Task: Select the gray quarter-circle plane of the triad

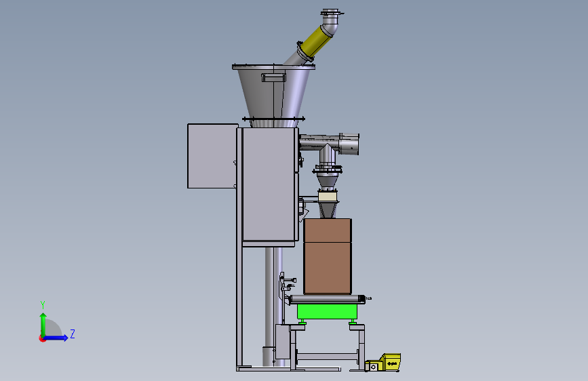Action: coord(54,327)
